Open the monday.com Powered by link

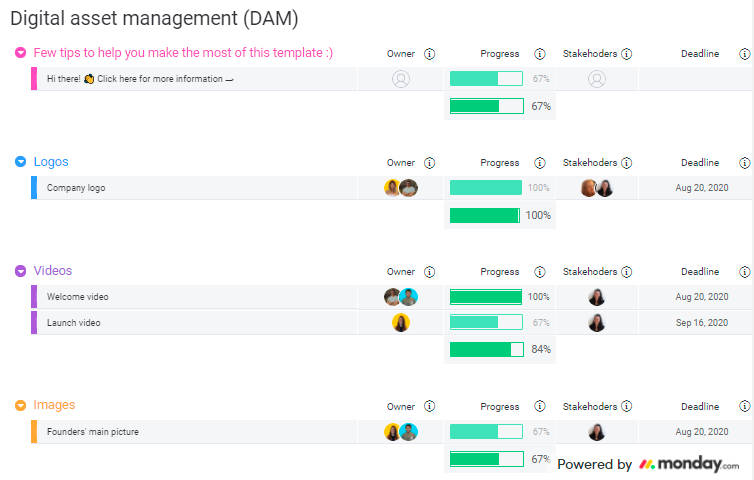point(648,465)
